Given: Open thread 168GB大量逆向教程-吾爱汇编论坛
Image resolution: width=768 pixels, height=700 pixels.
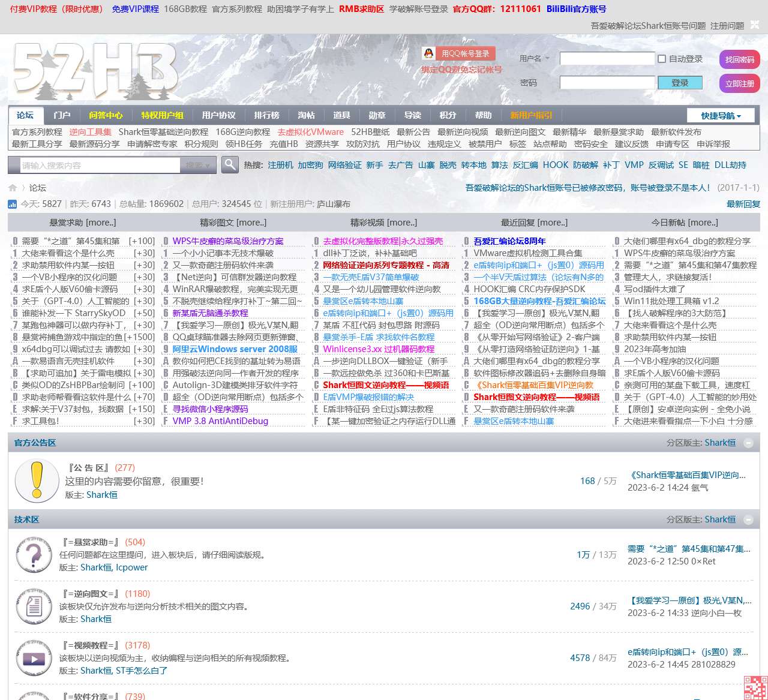Looking at the screenshot, I should (x=539, y=301).
